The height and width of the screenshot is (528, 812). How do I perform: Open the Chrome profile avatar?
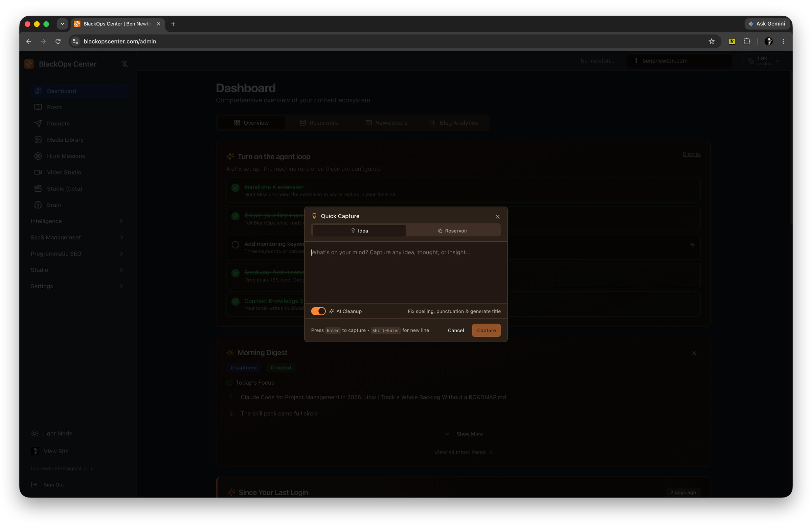(769, 41)
